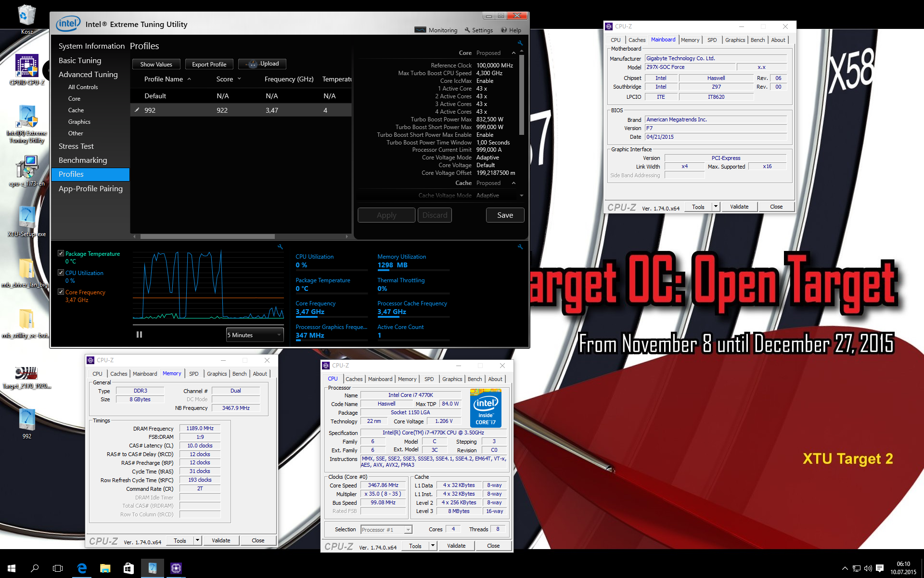Click vertical scrollbar in profile details panel

coord(522,94)
